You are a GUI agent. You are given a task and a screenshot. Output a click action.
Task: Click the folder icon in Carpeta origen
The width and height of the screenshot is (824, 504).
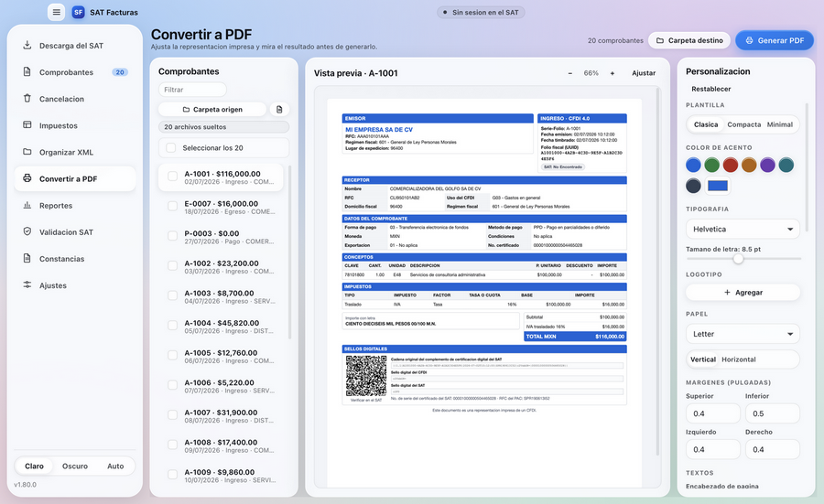pyautogui.click(x=186, y=109)
